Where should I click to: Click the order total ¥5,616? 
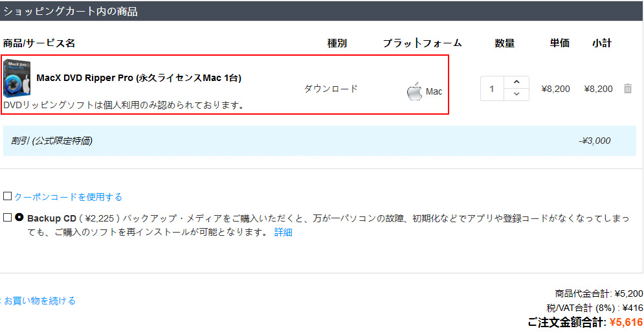[x=626, y=323]
